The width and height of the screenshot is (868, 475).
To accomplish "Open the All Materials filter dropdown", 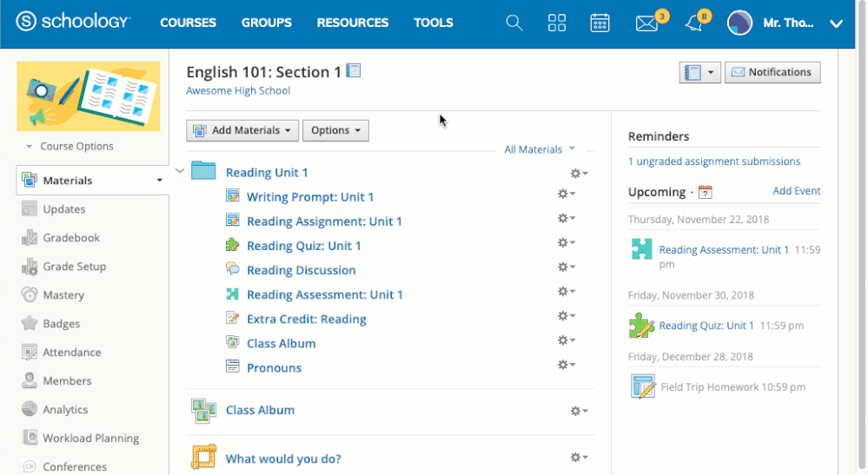I will pyautogui.click(x=539, y=149).
